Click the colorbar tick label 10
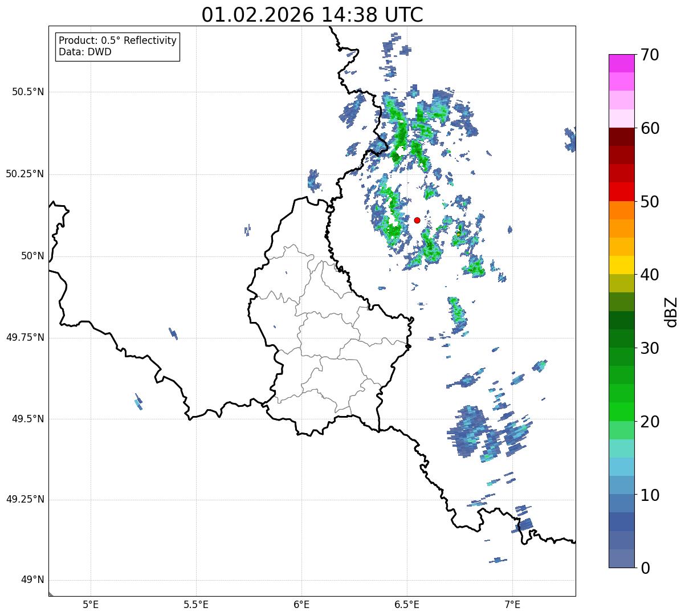The height and width of the screenshot is (616, 685). (650, 495)
